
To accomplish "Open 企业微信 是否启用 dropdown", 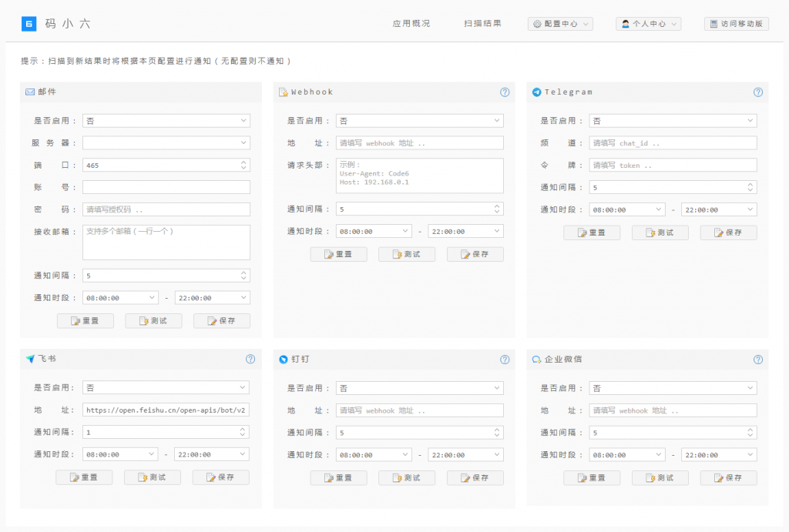I will [673, 388].
